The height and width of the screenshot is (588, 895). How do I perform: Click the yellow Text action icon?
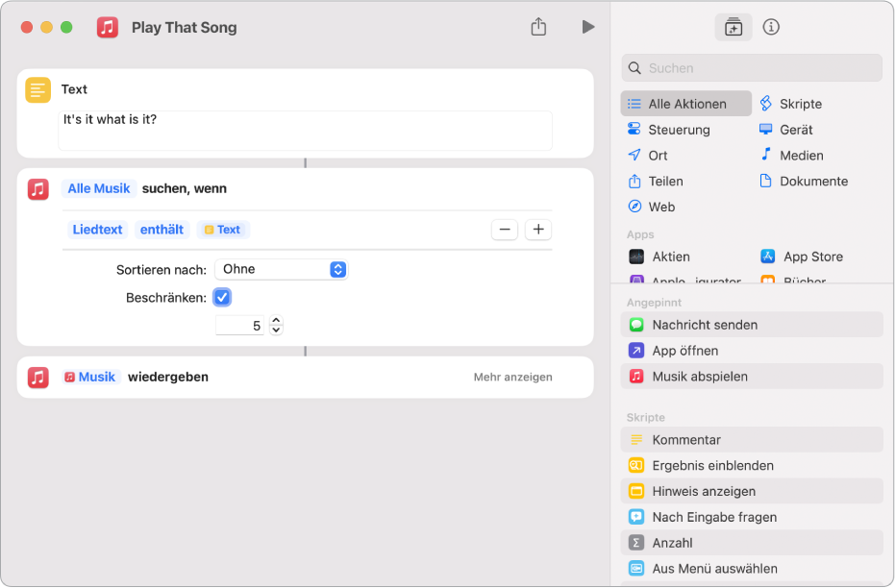37,90
